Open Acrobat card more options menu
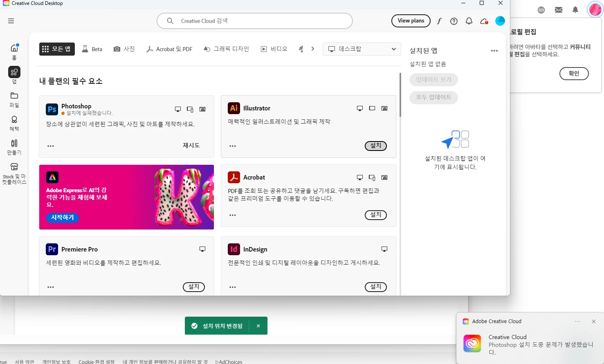 pos(233,215)
